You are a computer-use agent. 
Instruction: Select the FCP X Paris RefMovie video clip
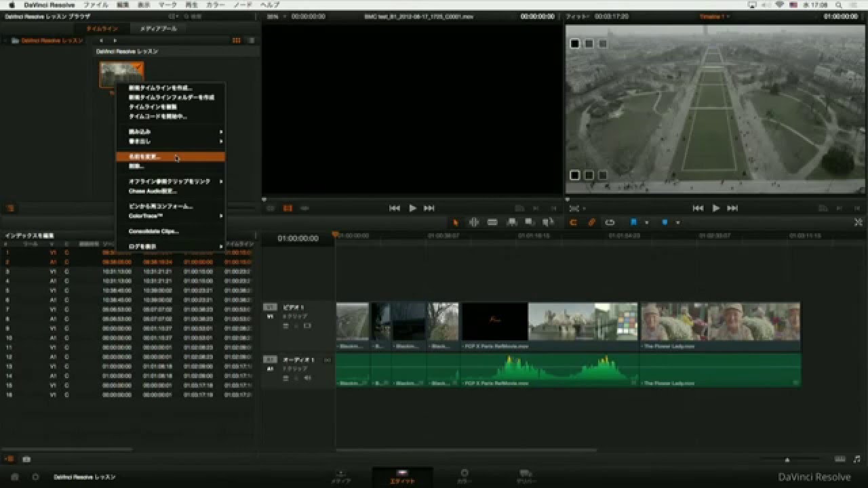tap(549, 325)
